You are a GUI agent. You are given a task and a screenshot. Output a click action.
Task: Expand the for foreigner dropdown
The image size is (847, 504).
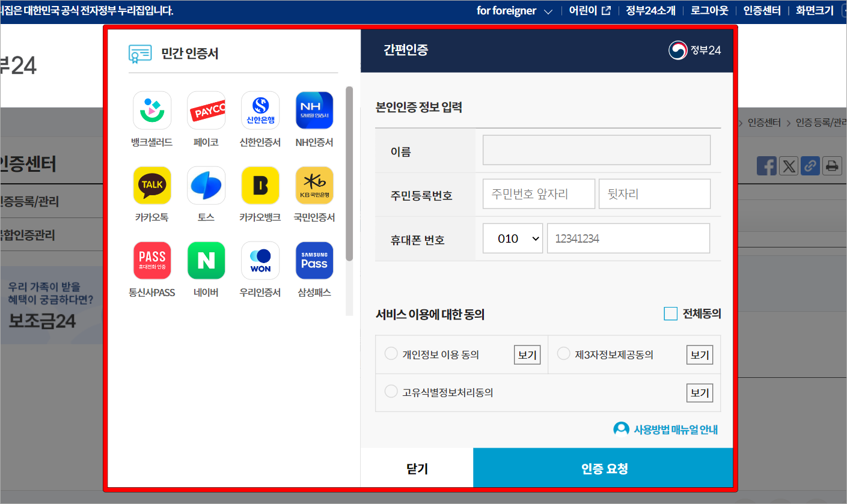pyautogui.click(x=515, y=11)
